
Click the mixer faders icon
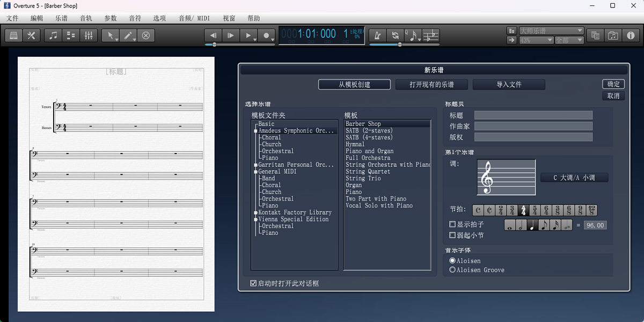pos(89,35)
